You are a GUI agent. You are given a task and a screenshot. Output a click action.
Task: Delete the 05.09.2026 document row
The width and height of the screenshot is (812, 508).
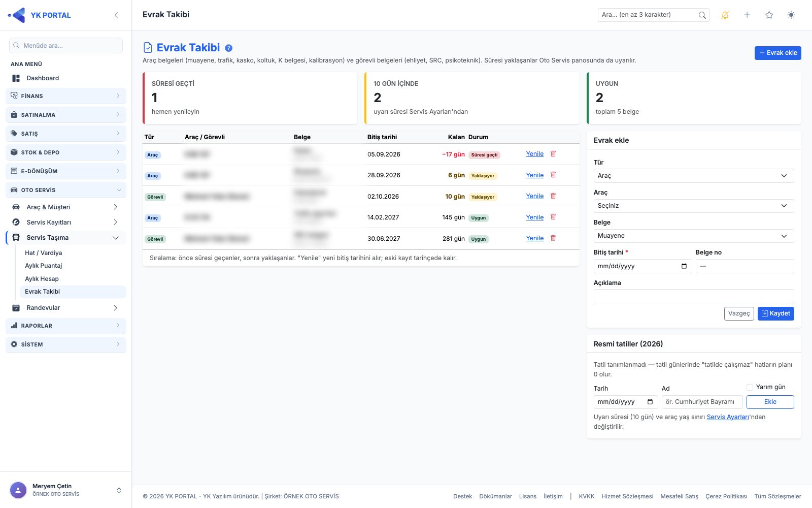coord(553,154)
